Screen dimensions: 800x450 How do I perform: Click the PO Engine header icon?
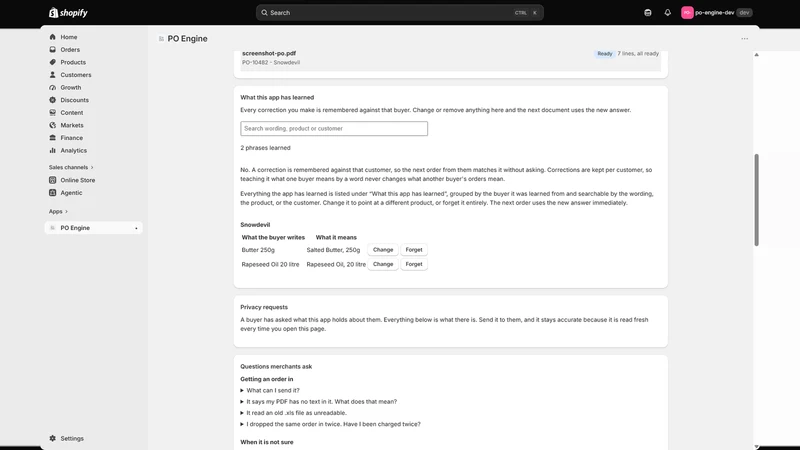click(161, 39)
